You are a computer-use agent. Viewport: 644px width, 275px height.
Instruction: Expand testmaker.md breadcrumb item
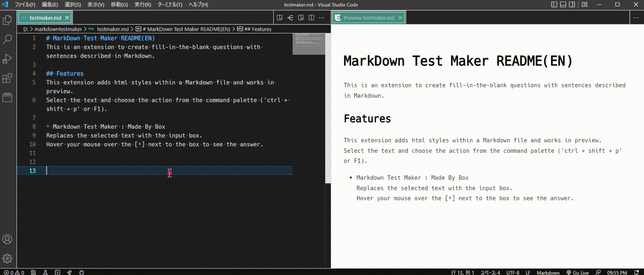[109, 29]
